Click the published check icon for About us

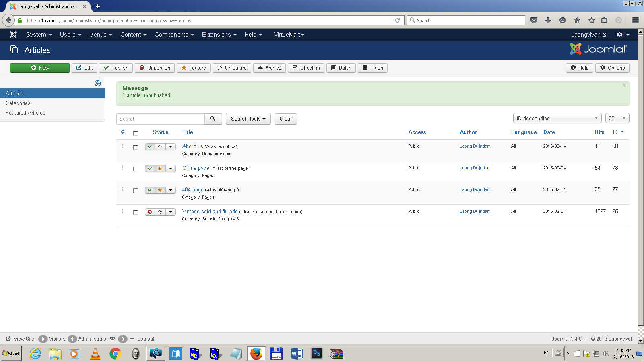click(150, 147)
